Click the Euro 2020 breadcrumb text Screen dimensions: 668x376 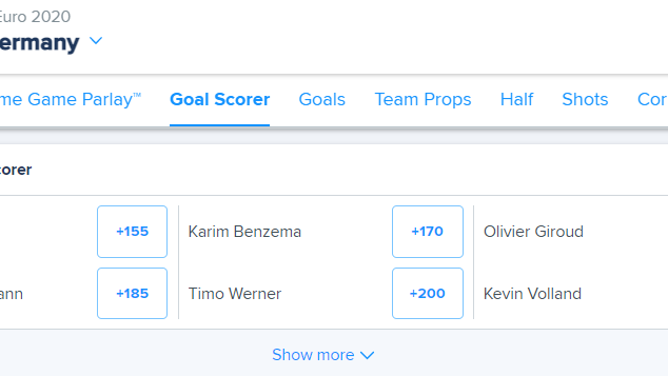coord(35,17)
